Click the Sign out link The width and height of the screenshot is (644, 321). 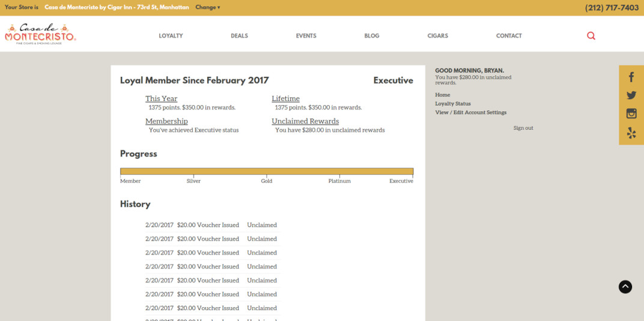(x=523, y=128)
